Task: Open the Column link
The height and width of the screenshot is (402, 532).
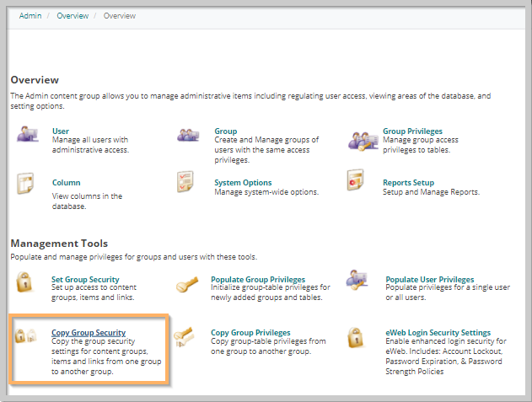Action: click(x=66, y=183)
